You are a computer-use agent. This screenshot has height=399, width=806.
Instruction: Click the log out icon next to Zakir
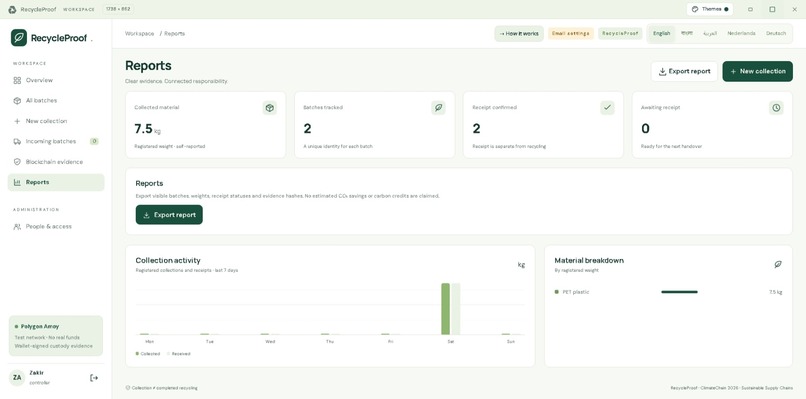pos(94,378)
